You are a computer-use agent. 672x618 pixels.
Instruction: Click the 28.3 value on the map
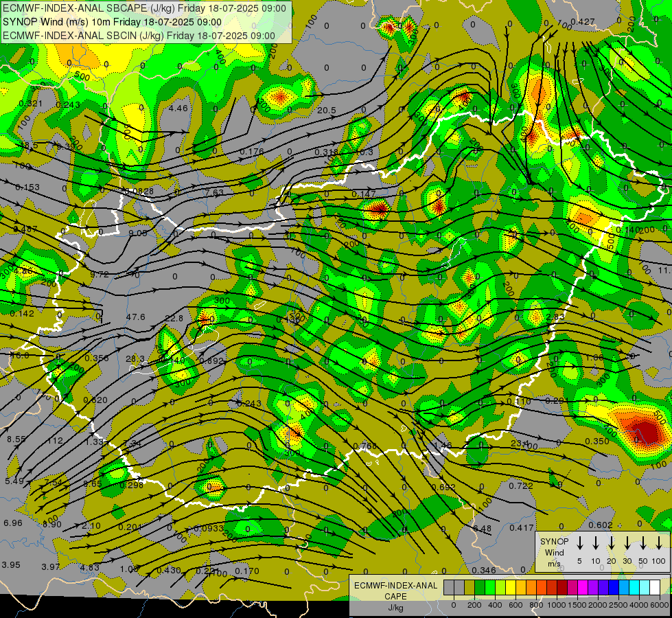pos(135,358)
